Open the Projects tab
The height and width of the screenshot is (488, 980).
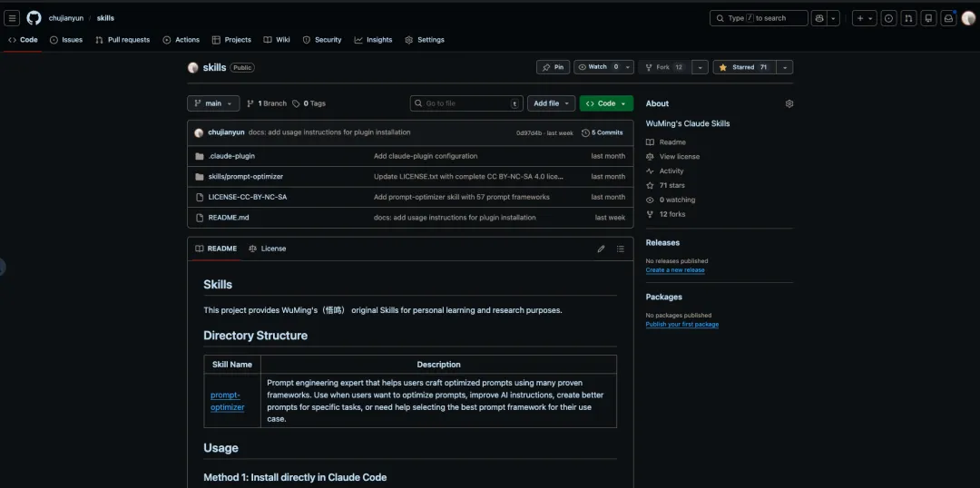[231, 39]
